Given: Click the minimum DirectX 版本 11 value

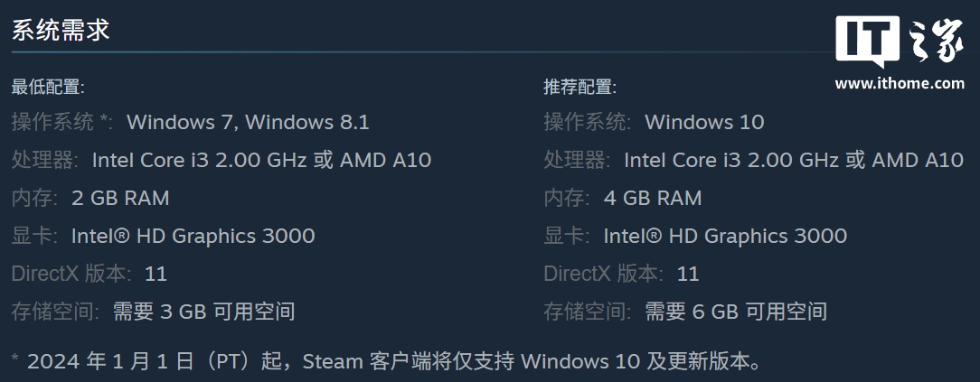Looking at the screenshot, I should click(x=155, y=274).
